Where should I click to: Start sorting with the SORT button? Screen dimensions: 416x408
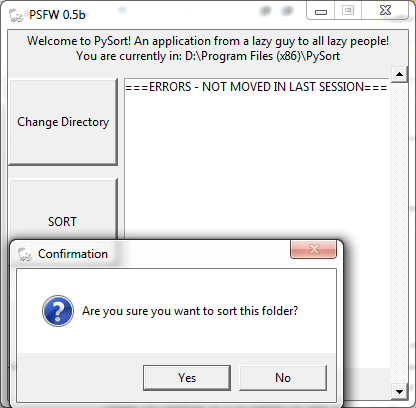click(x=63, y=221)
